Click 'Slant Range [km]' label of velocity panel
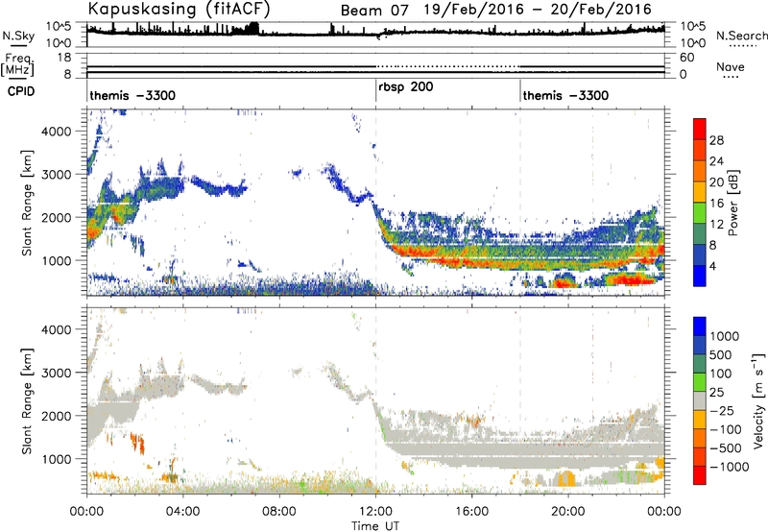768x532 pixels. [x=27, y=401]
